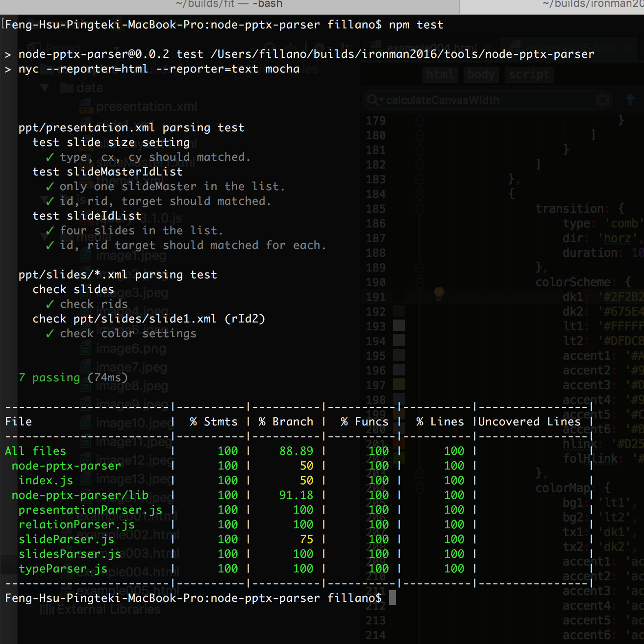
Task: Open the color swatch at line 193
Action: coord(399,325)
